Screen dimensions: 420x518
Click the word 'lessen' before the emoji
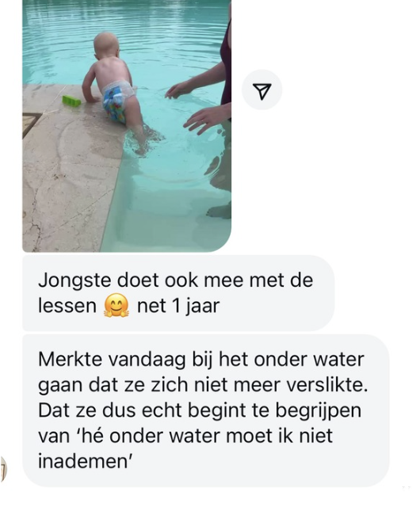pos(67,307)
